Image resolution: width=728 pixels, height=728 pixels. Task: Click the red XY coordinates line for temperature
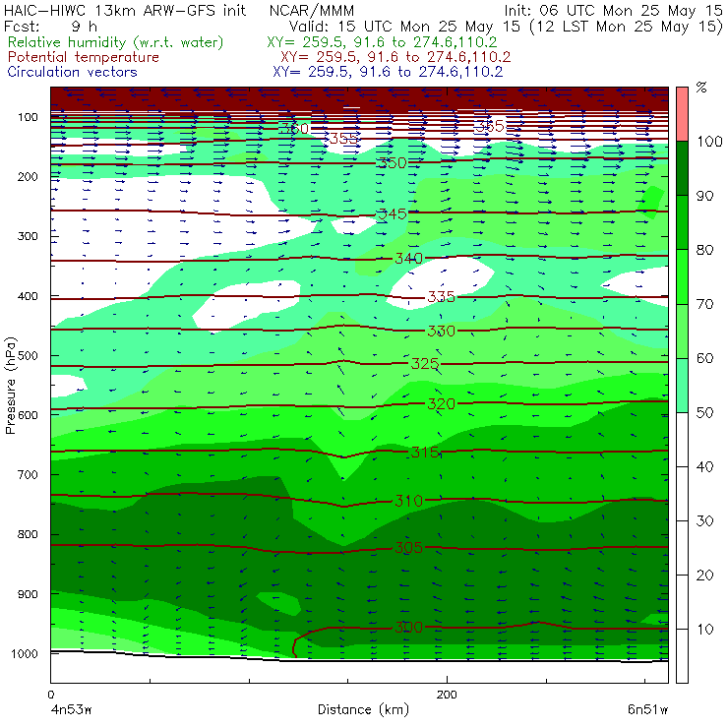tap(395, 58)
